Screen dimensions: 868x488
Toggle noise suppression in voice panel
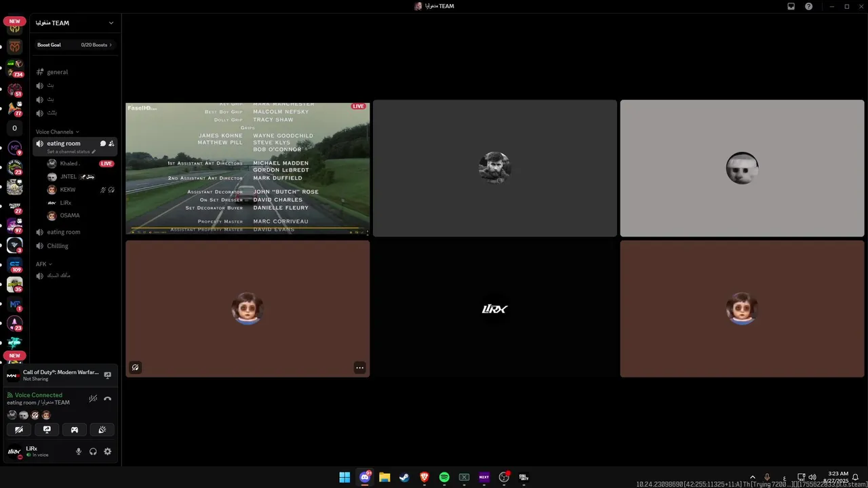[x=93, y=399]
